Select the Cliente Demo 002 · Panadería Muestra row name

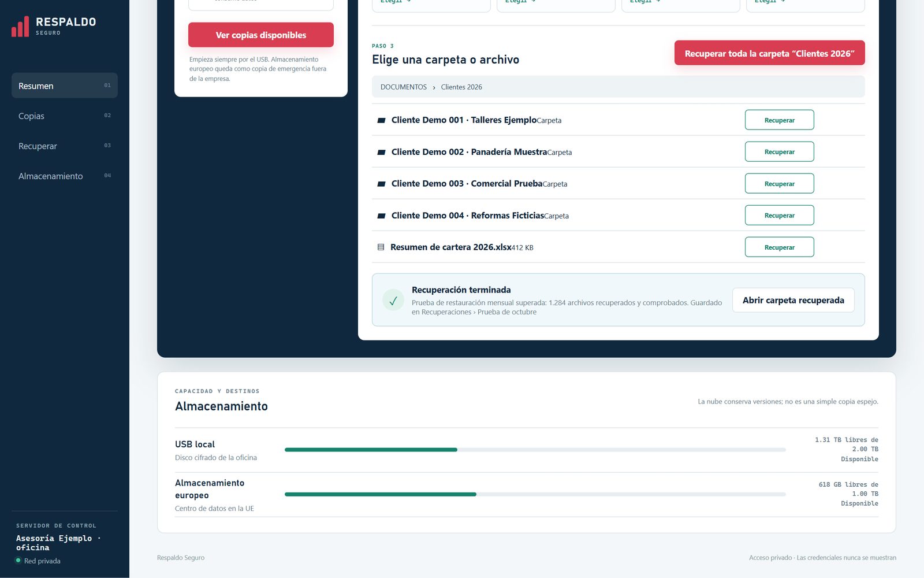470,151
